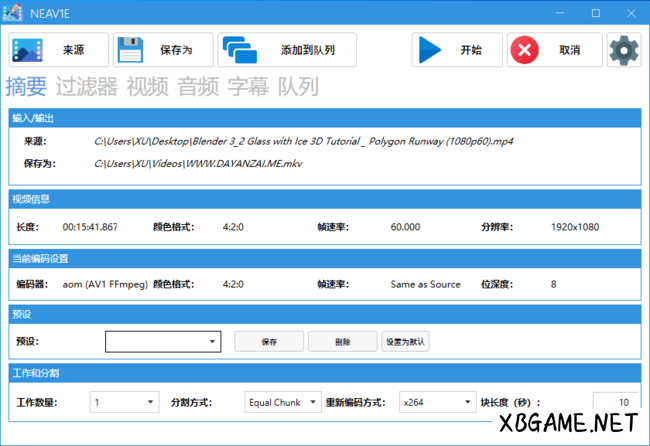The height and width of the screenshot is (446, 650).
Task: Expand the 分割方式 Equal Chunk dropdown
Action: (282, 402)
